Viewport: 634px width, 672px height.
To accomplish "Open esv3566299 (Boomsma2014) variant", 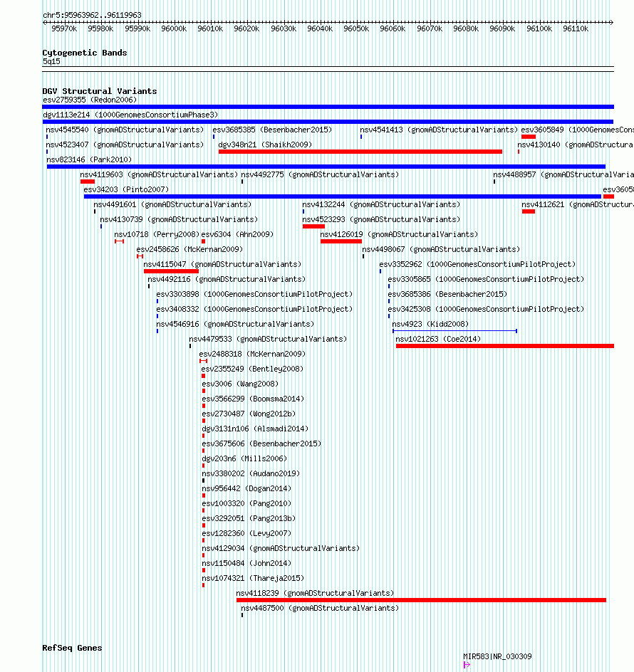I will click(x=253, y=399).
